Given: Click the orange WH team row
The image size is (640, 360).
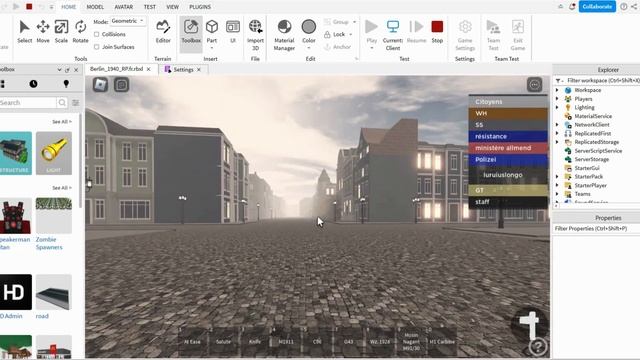Looking at the screenshot, I should (508, 113).
